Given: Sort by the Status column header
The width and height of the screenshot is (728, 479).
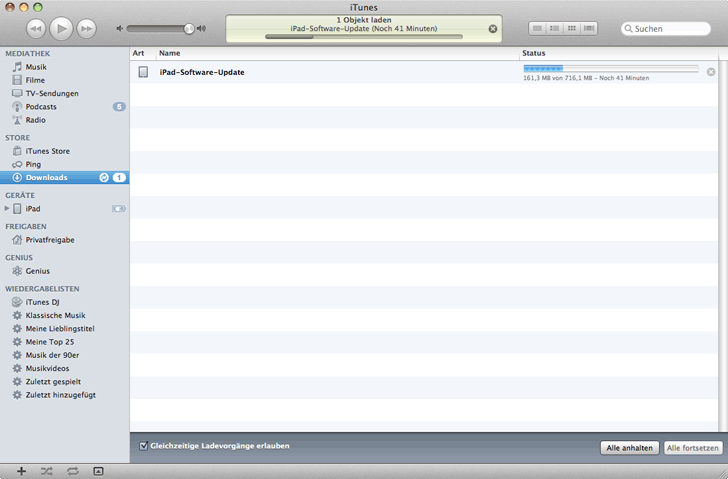Looking at the screenshot, I should (618, 53).
